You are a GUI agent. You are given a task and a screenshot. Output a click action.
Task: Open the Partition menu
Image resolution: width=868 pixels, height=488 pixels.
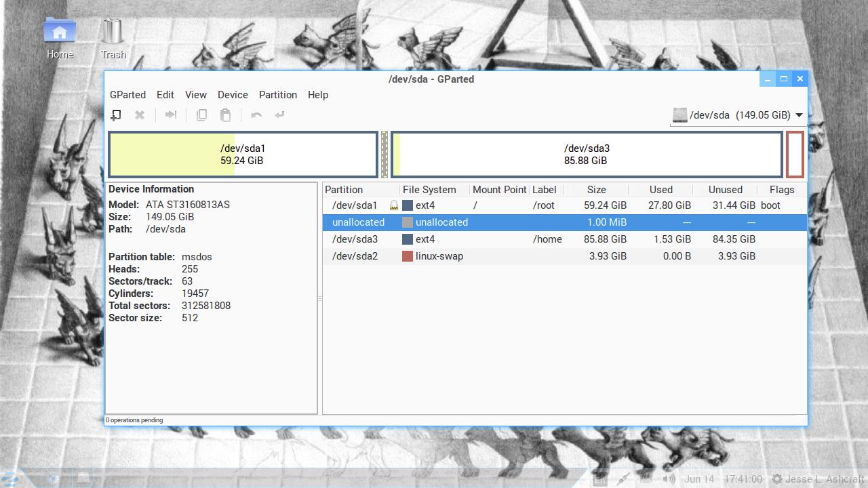pyautogui.click(x=277, y=95)
